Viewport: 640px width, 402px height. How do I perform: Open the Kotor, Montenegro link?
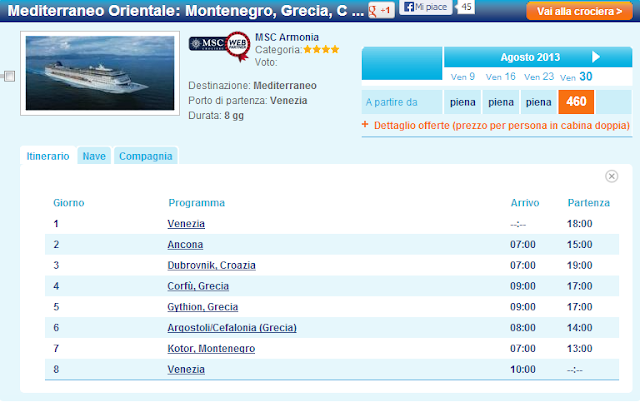(x=211, y=349)
